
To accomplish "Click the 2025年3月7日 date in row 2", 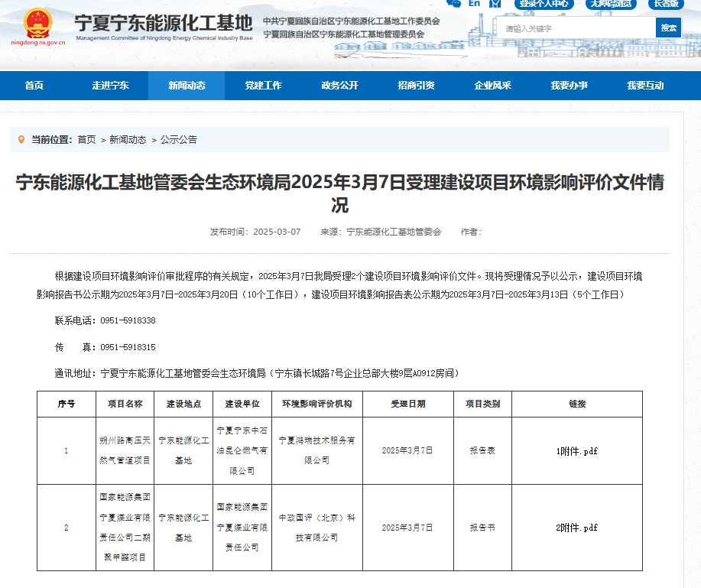I will click(407, 528).
